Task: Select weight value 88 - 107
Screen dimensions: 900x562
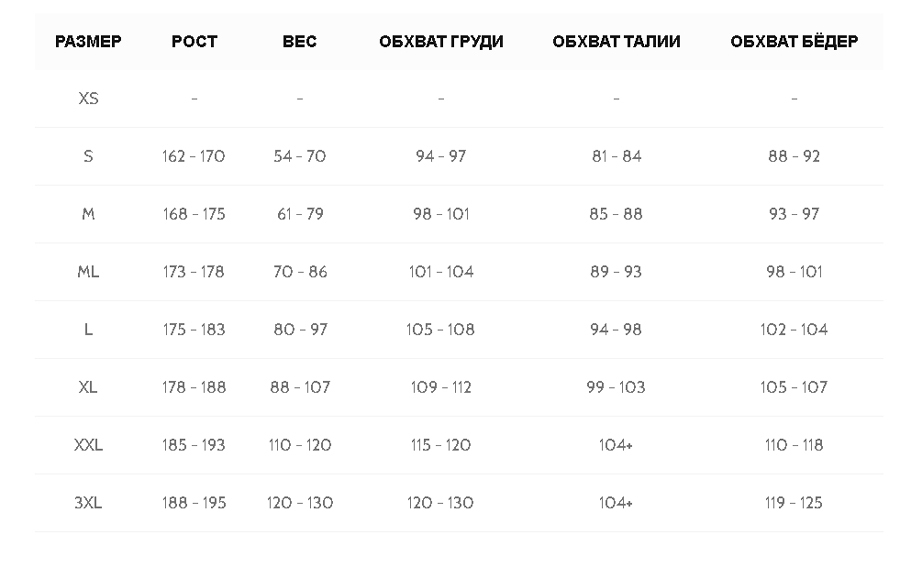Action: 300,387
